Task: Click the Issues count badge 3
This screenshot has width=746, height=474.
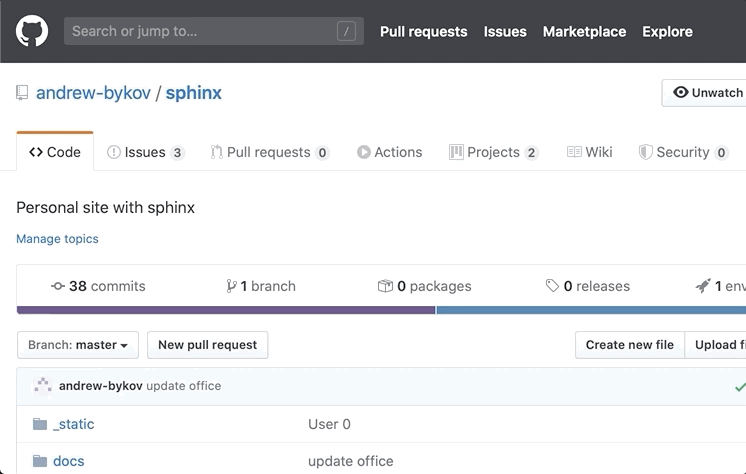Action: pos(177,153)
